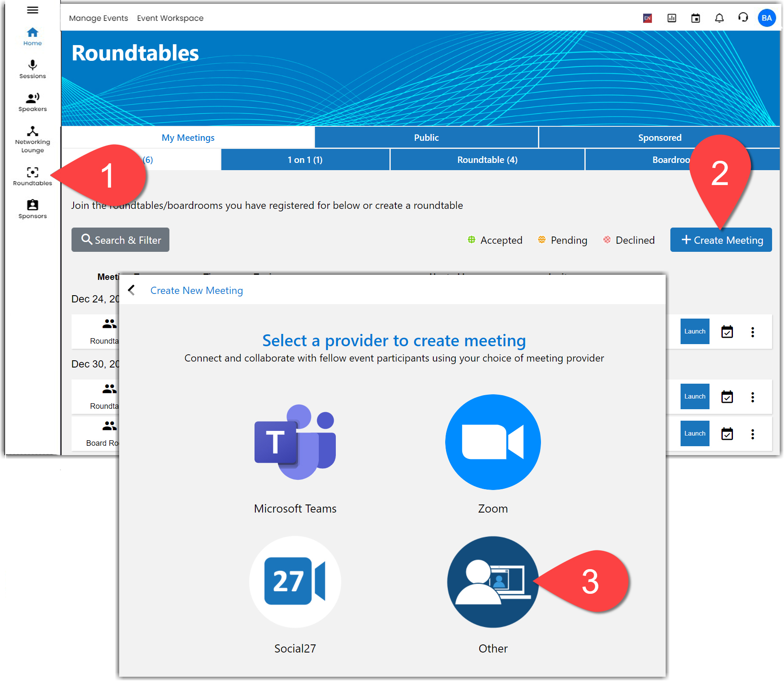Pick Social27 as meeting provider
This screenshot has width=784, height=681.
click(295, 581)
